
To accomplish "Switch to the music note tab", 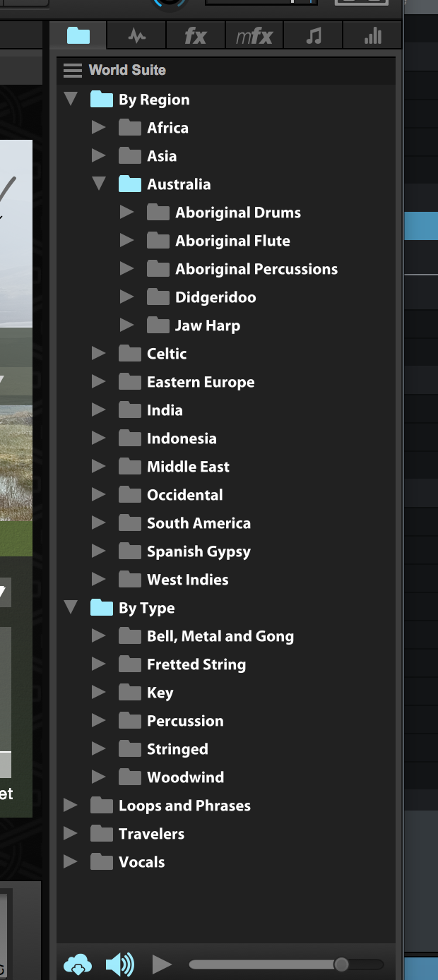I will point(314,35).
